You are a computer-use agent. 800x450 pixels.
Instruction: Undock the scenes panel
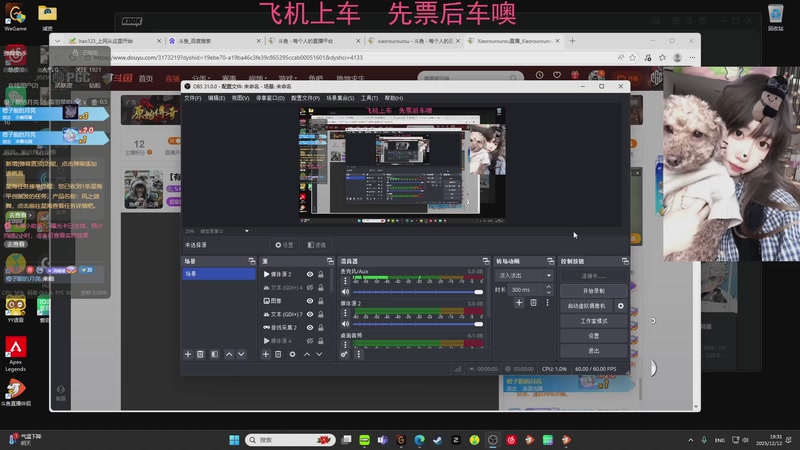tap(252, 261)
